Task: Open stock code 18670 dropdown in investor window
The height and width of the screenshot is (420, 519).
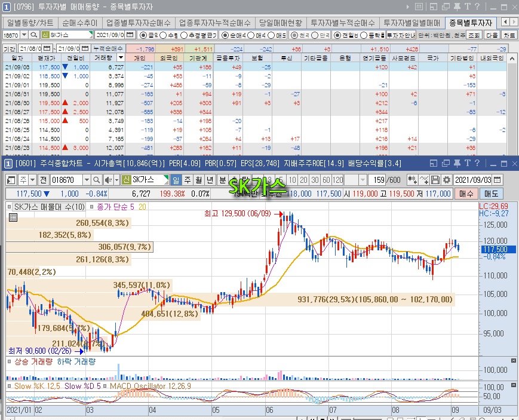Action: coord(24,35)
